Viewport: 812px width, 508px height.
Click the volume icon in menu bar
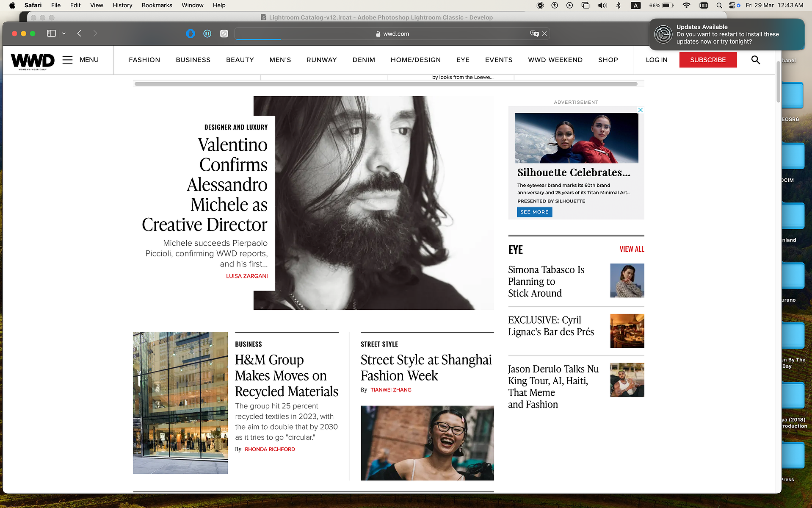tap(602, 5)
